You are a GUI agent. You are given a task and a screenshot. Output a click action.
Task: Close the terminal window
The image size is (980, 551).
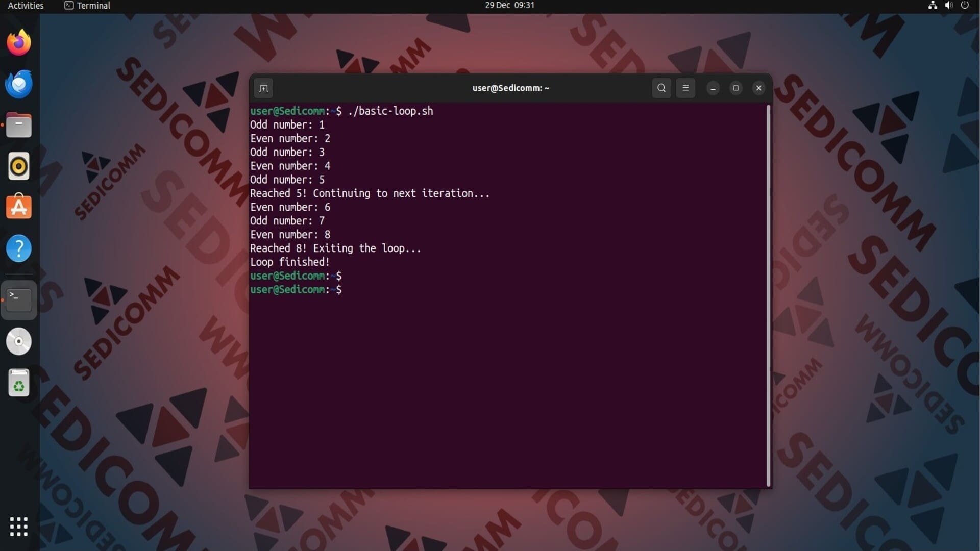click(x=758, y=88)
